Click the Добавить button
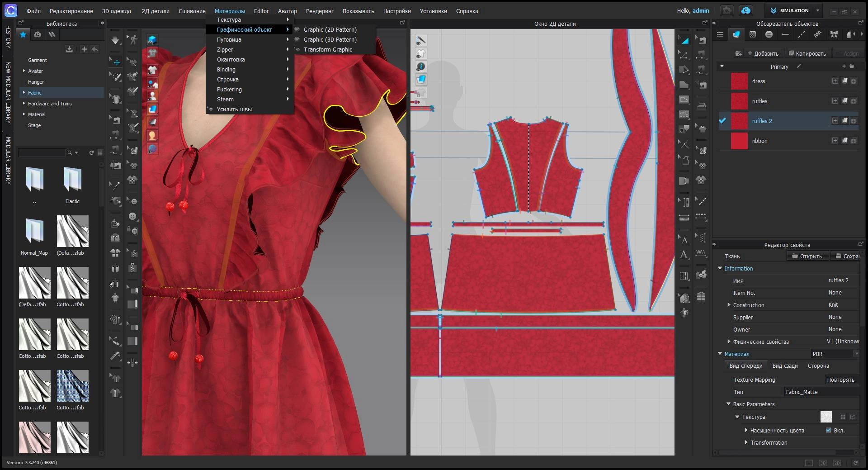The image size is (868, 470). coord(763,53)
